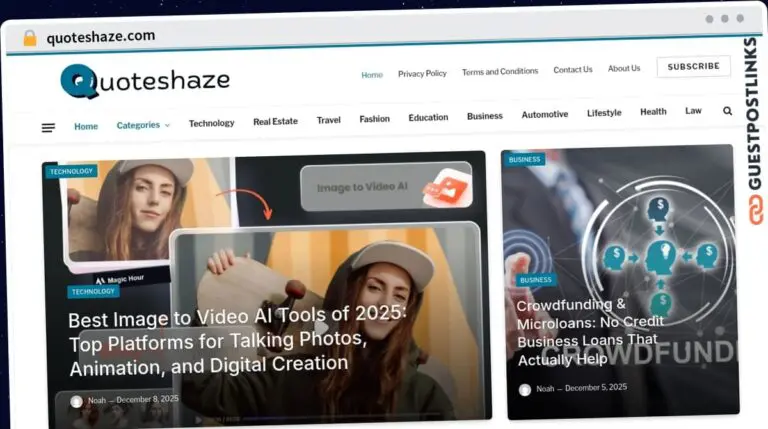Click Noah's avatar on the Crowdfunding post
The height and width of the screenshot is (429, 768).
click(x=525, y=390)
